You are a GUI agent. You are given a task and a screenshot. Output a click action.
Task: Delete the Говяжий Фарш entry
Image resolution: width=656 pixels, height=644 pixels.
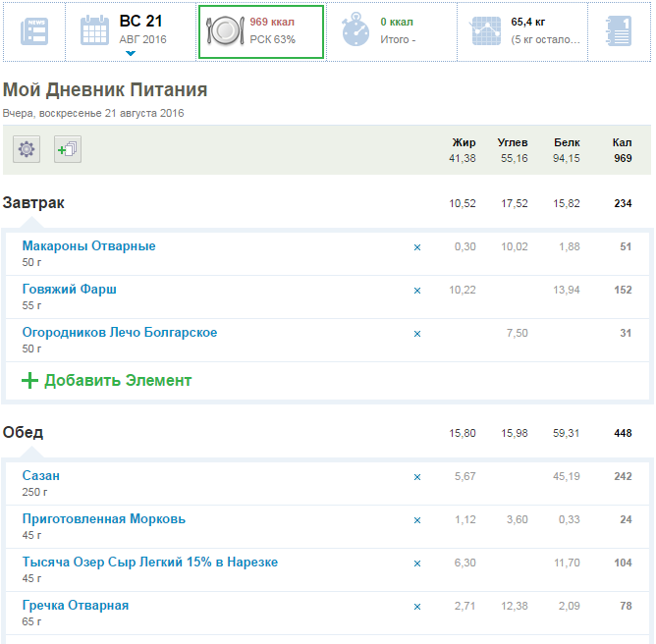coord(416,291)
